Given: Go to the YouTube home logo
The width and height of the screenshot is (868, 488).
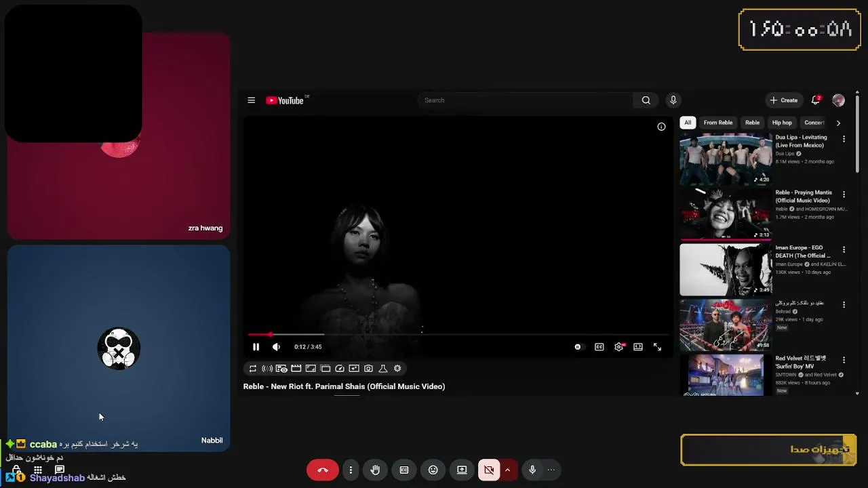Looking at the screenshot, I should pyautogui.click(x=285, y=100).
